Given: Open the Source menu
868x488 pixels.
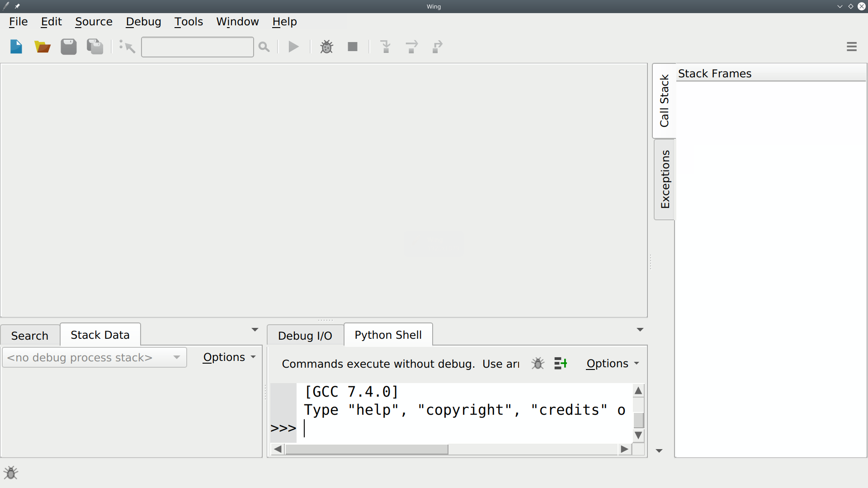Looking at the screenshot, I should (x=94, y=22).
